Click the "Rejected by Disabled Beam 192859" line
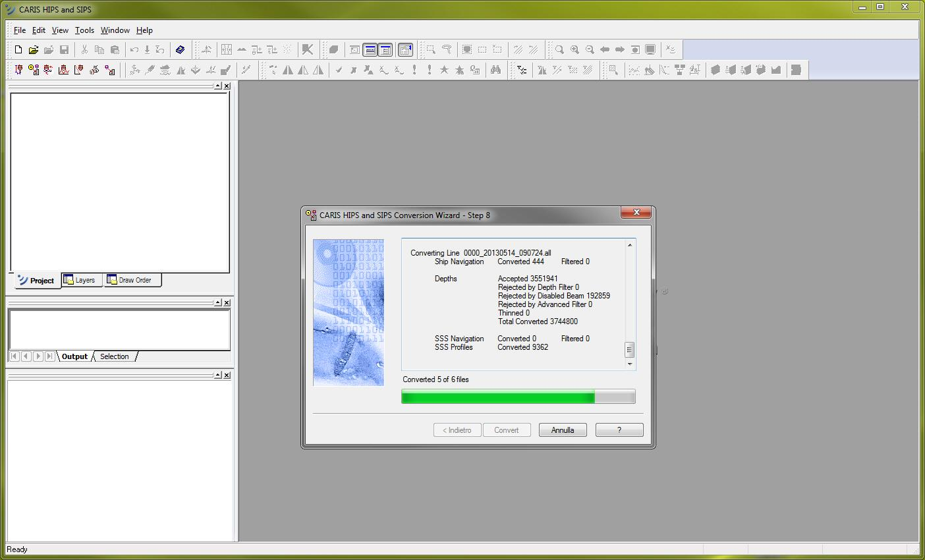 pos(554,296)
